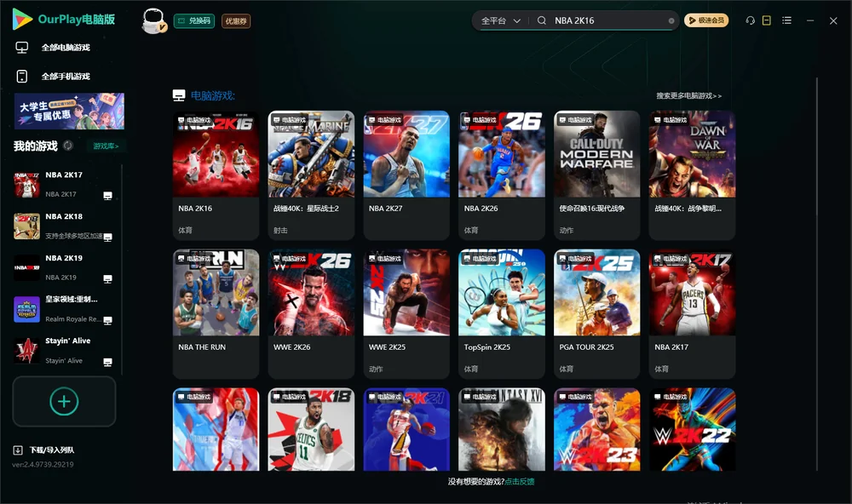852x504 pixels.
Task: Refresh the 我的游戏 list icon
Action: point(68,146)
